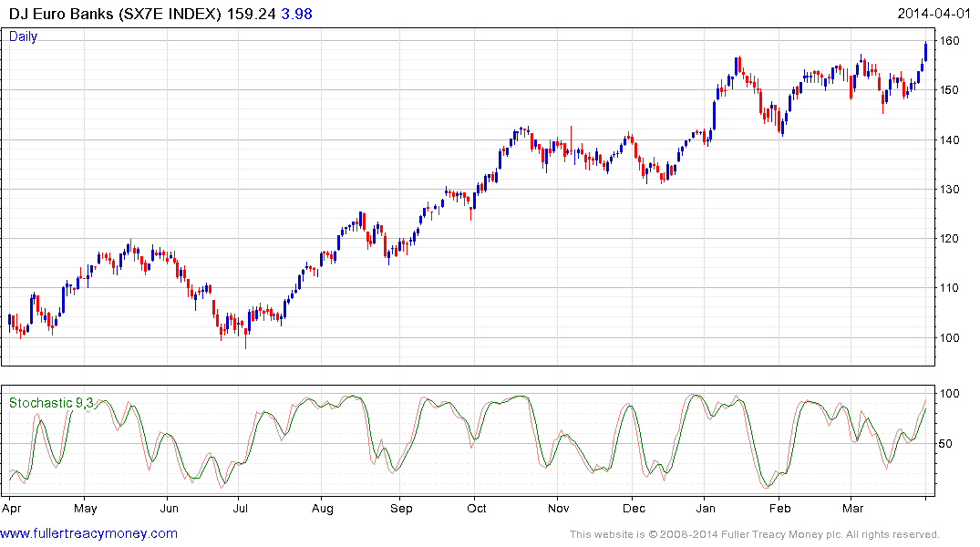This screenshot has width=980, height=547.
Task: Click the Stochastic 9,3 indicator label
Action: pyautogui.click(x=51, y=403)
